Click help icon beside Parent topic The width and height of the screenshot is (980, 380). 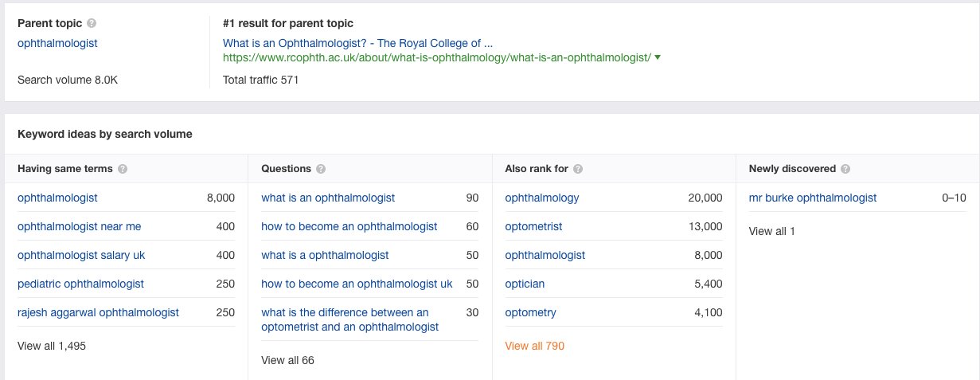point(92,24)
